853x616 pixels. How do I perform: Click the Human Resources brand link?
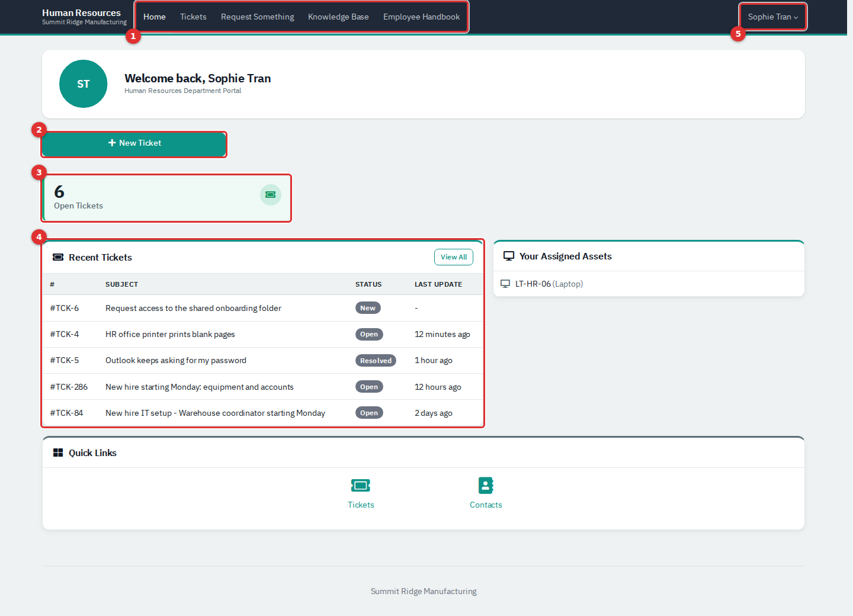click(84, 17)
